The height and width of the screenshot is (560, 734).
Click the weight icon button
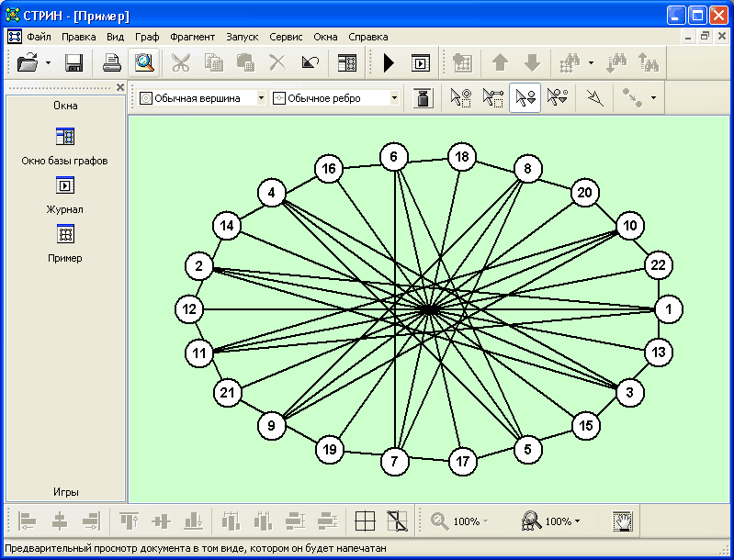pos(423,98)
